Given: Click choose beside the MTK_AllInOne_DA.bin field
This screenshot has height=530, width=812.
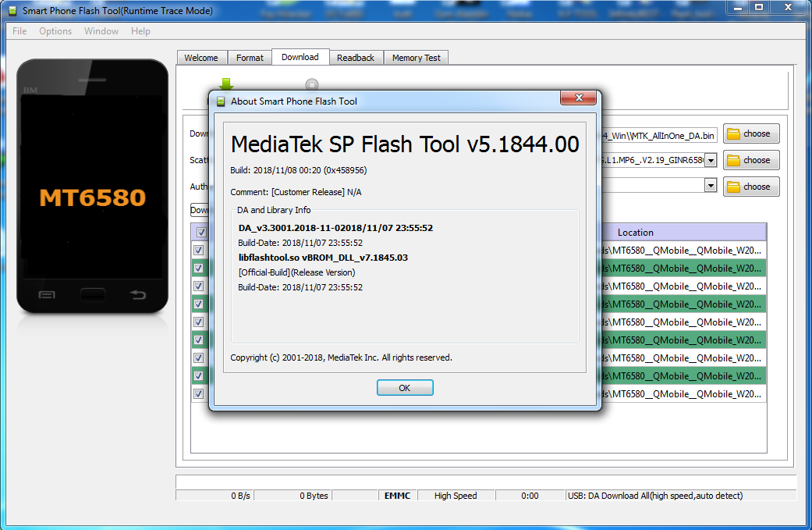Looking at the screenshot, I should click(751, 133).
